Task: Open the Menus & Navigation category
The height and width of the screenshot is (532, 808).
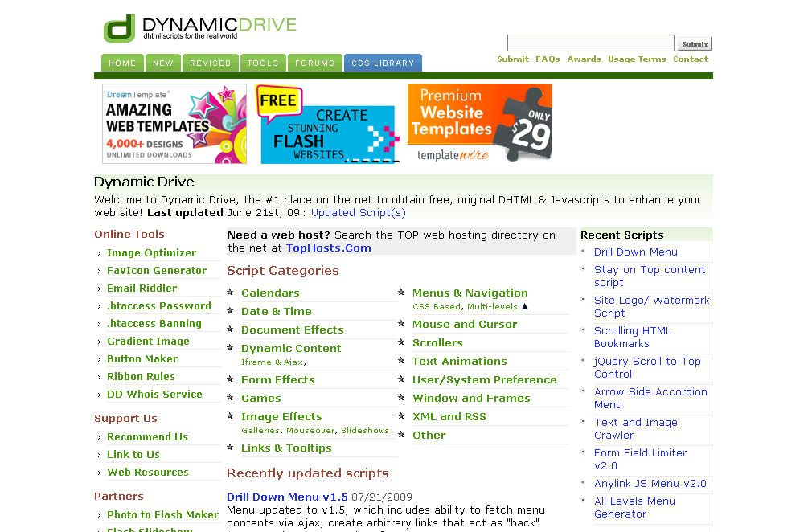Action: pyautogui.click(x=470, y=293)
